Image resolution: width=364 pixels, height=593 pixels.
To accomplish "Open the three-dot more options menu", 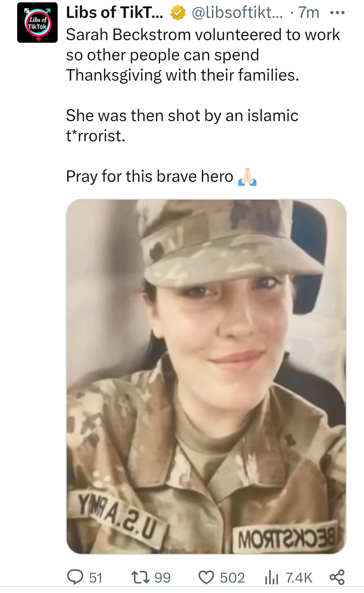I will (x=337, y=13).
